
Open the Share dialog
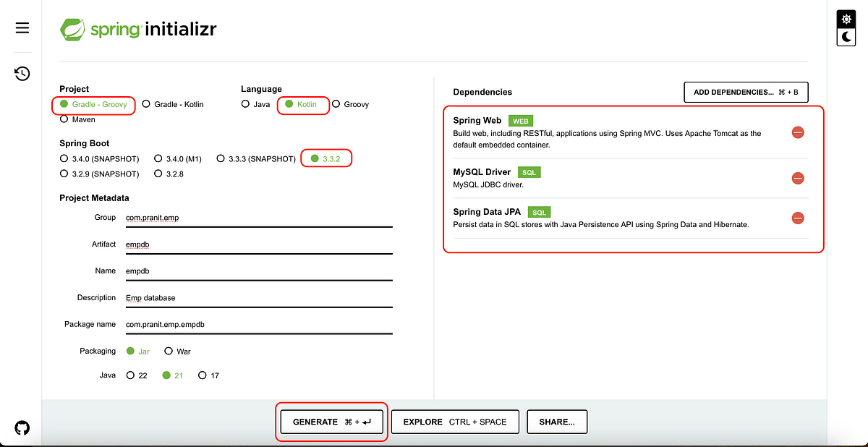pyautogui.click(x=557, y=422)
